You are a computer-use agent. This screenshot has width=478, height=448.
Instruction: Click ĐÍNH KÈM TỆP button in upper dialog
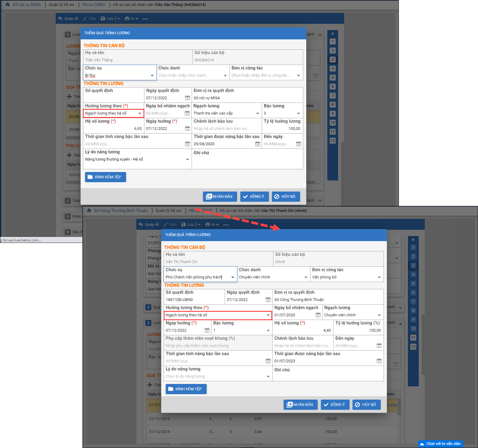[x=105, y=177]
